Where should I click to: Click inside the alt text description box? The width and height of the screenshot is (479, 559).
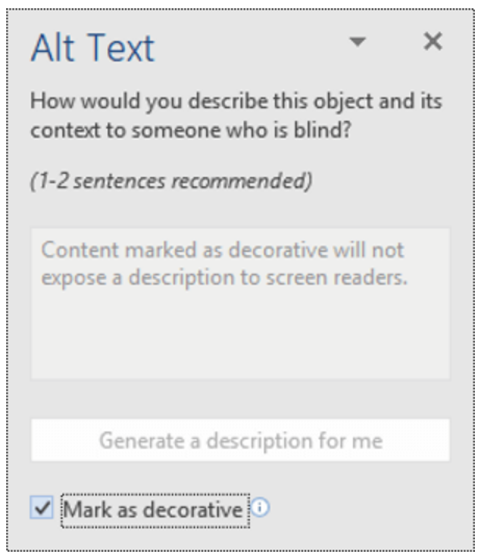pyautogui.click(x=240, y=304)
